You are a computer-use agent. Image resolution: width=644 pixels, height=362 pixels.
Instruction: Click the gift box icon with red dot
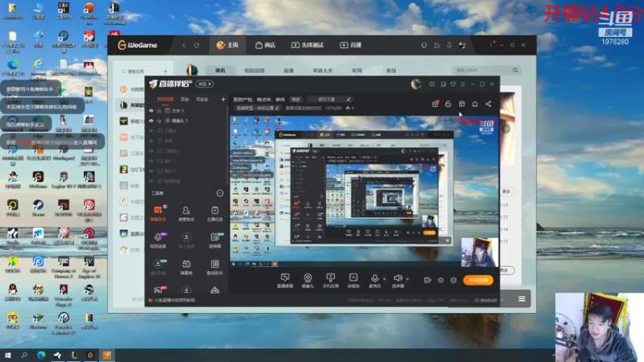coord(436,105)
